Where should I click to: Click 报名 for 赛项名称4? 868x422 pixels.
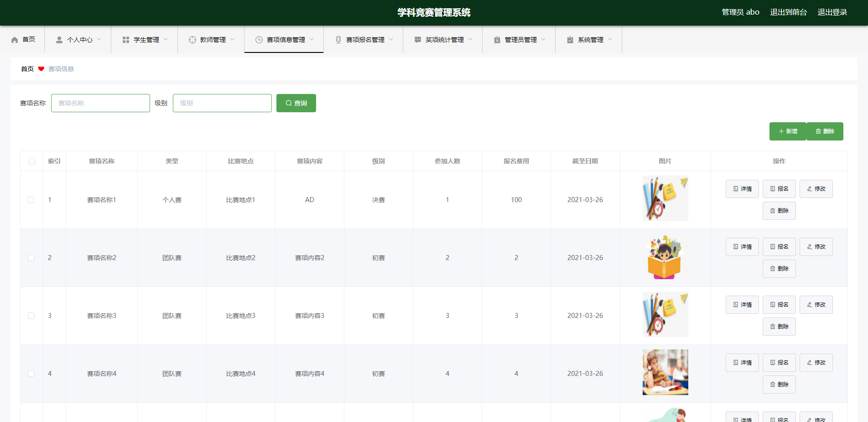tap(779, 363)
